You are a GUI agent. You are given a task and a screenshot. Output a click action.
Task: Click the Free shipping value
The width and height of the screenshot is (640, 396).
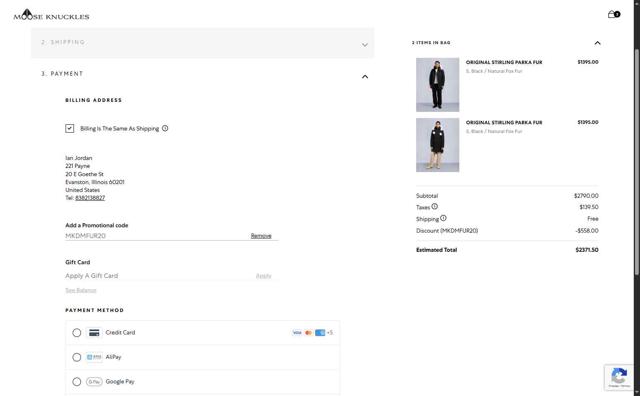pos(593,219)
